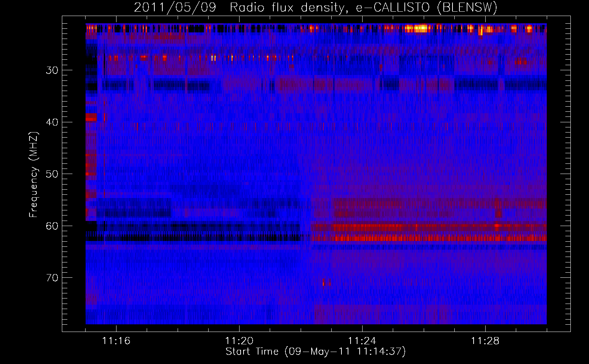
Task: Click the 70 MHz frequency tick label
Action: (52, 278)
